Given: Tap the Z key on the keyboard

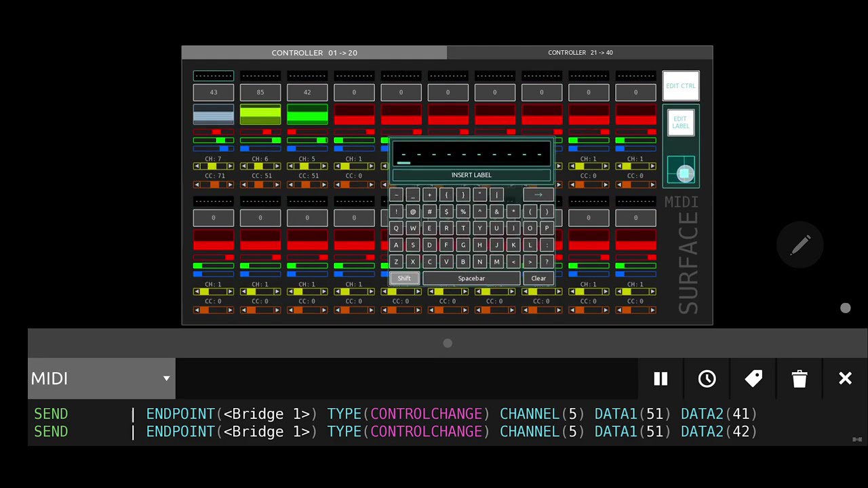Looking at the screenshot, I should [396, 262].
